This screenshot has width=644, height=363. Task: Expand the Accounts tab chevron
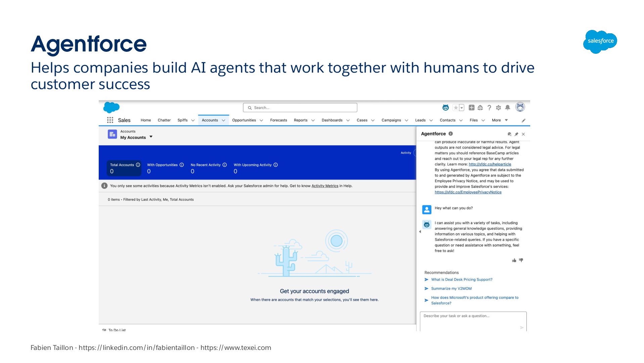pyautogui.click(x=223, y=120)
